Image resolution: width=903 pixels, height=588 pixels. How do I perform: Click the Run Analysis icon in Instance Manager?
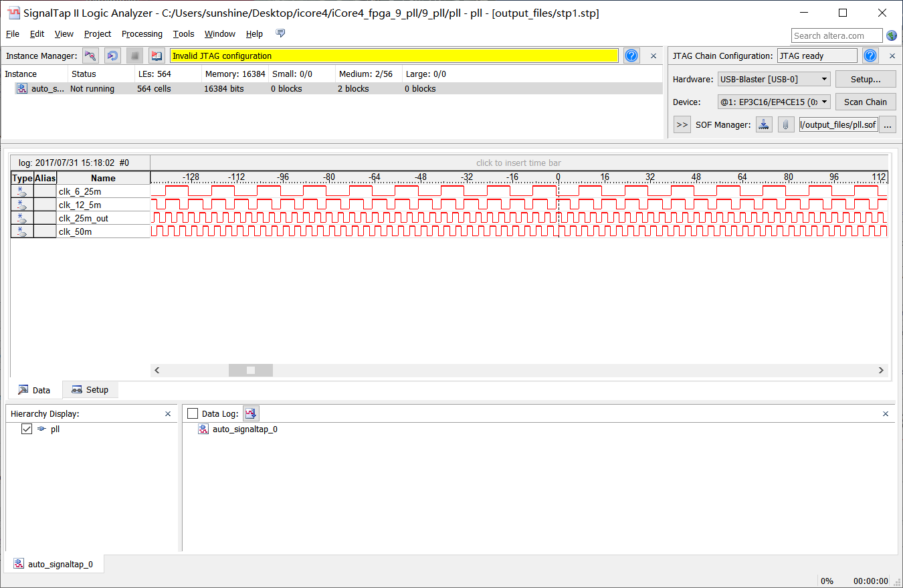[91, 56]
